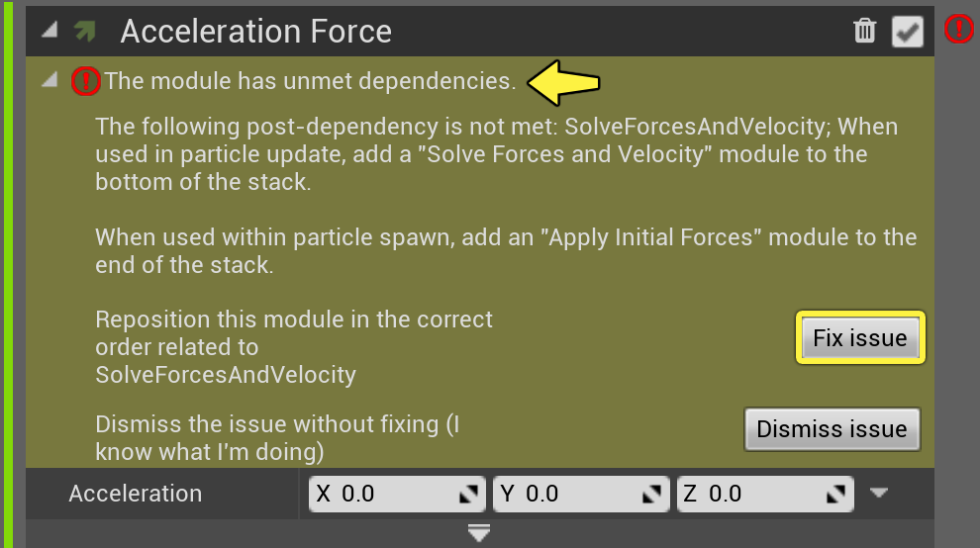Click the Fix issue button
Image resolution: width=980 pixels, height=548 pixels.
pos(860,337)
